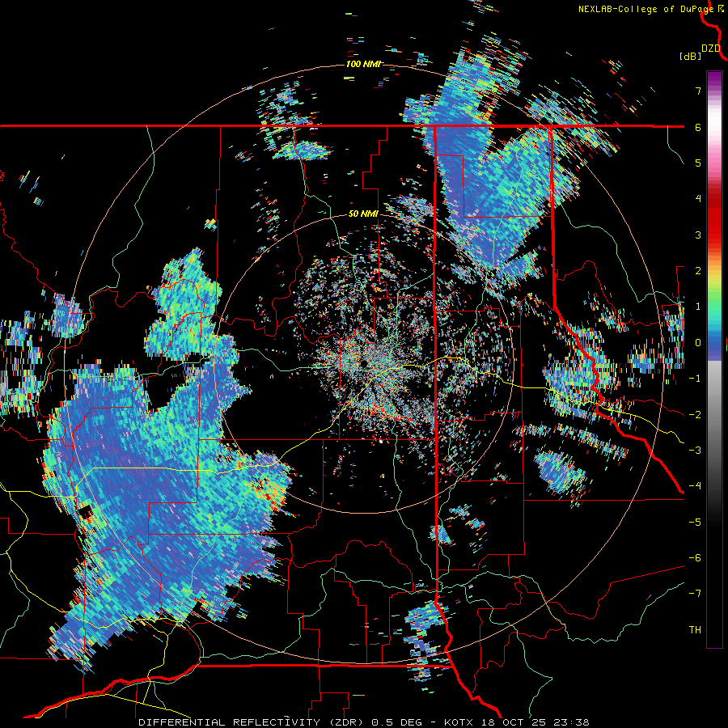Click the 7 tick label on color scale
This screenshot has height=728, width=728.
pos(698,91)
